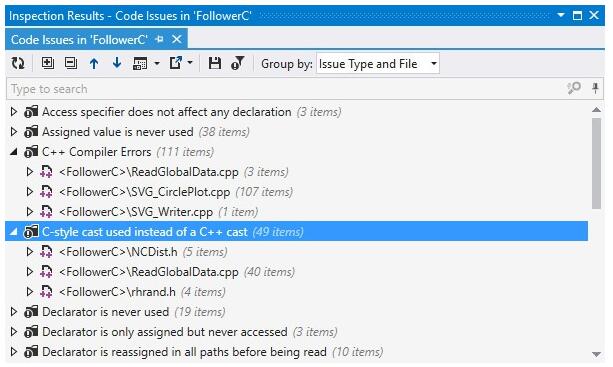Image resolution: width=613 pixels, height=367 pixels.
Task: Open the filter issues funnel icon
Action: click(237, 63)
